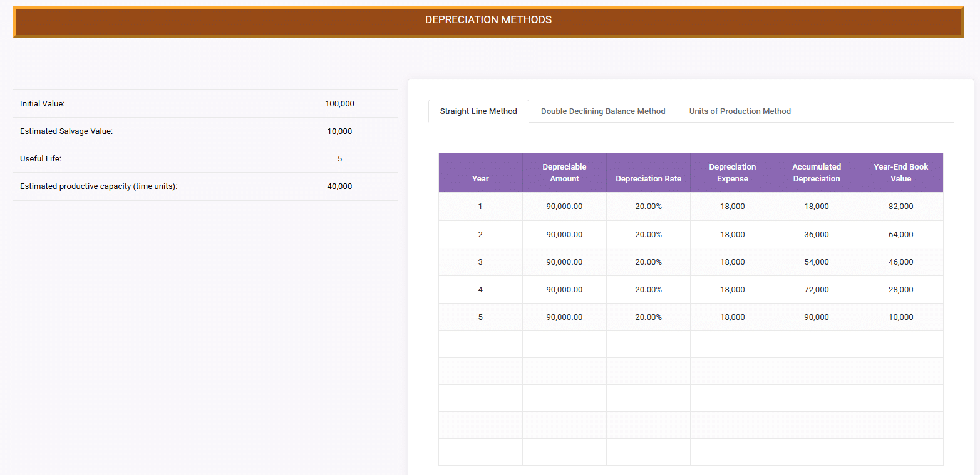Viewport: 980px width, 475px height.
Task: Click the Depreciation Expense column header
Action: (x=732, y=173)
